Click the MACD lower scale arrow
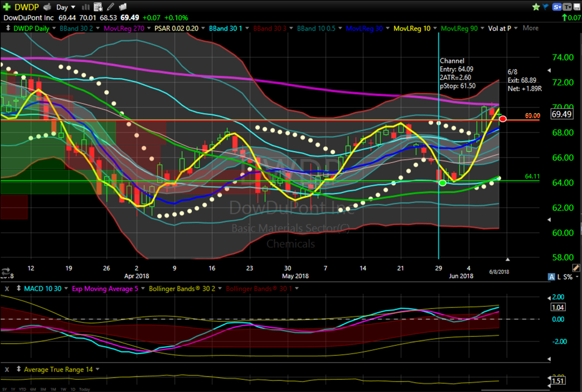Viewport: 582px width, 392px height. pyautogui.click(x=549, y=359)
